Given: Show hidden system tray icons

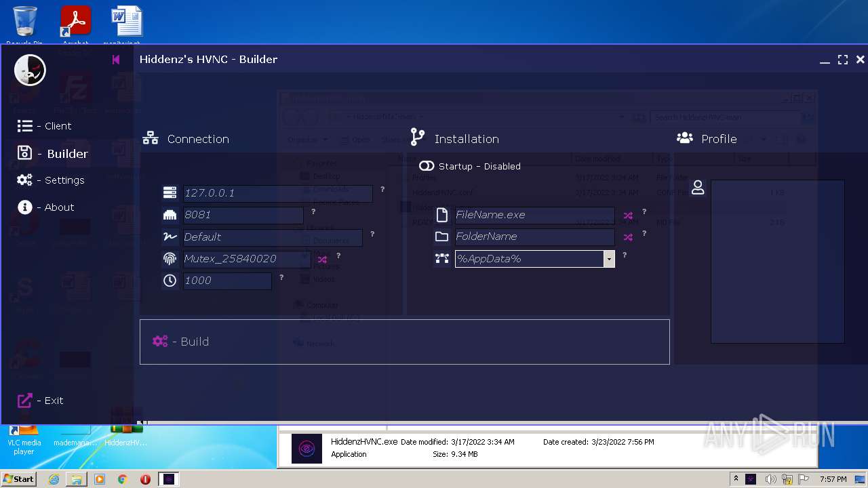Looking at the screenshot, I should coord(736,479).
